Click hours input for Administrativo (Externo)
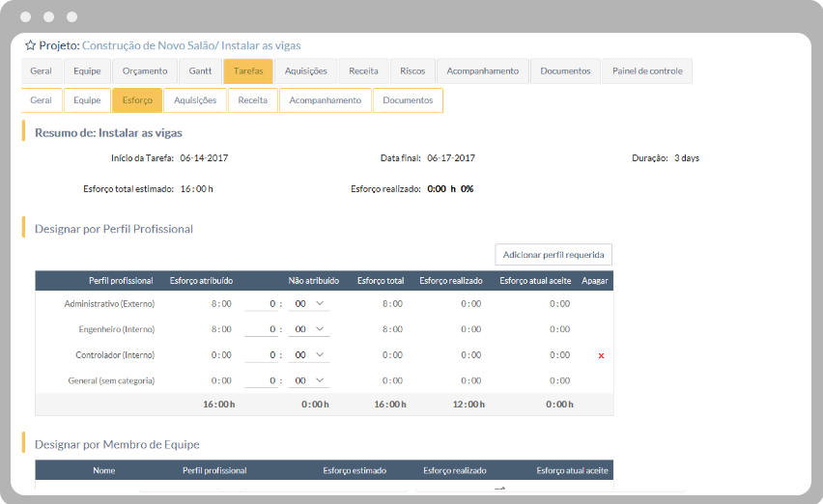 261,304
